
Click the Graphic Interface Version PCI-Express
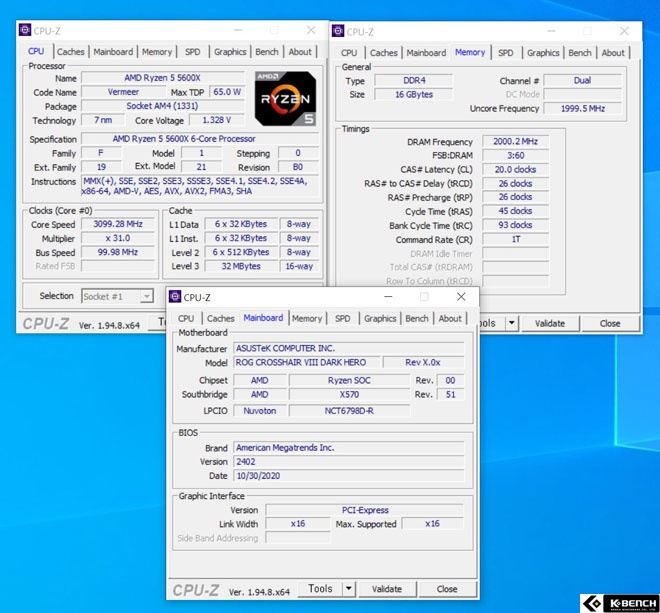(x=365, y=510)
